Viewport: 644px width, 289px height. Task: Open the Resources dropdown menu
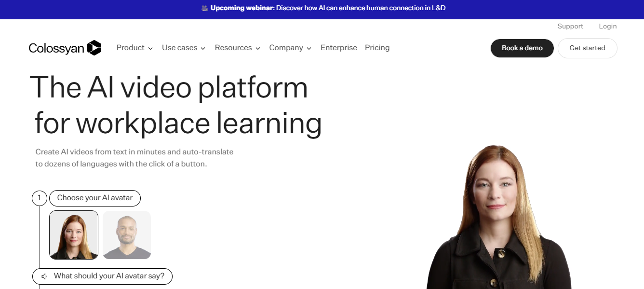coord(238,48)
